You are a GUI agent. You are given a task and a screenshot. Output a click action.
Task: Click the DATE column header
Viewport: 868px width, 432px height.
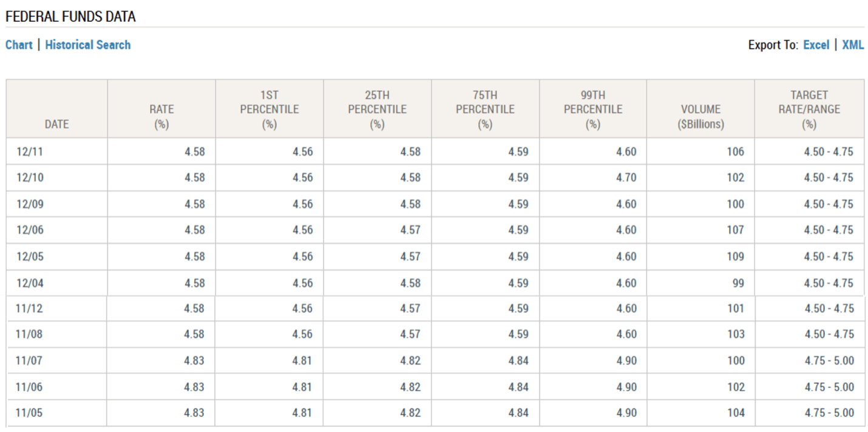[x=56, y=124]
